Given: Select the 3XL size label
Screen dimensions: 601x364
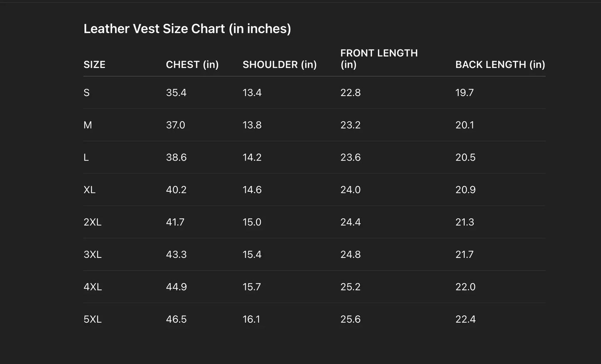Looking at the screenshot, I should [92, 255].
